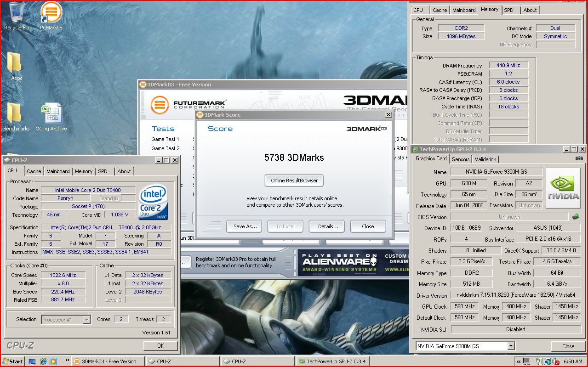Click the Intel Mobile Core 2 Duo T6400 name
This screenshot has width=588, height=367.
pos(88,190)
